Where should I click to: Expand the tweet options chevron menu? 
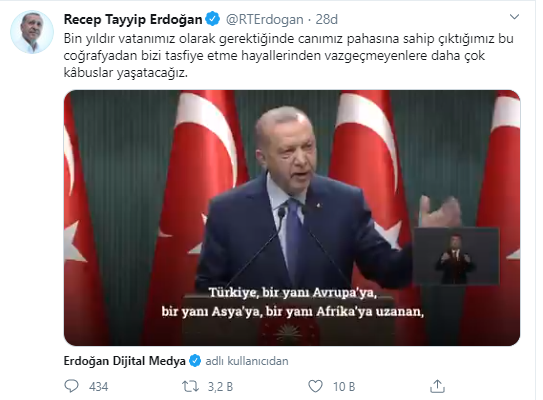[515, 17]
